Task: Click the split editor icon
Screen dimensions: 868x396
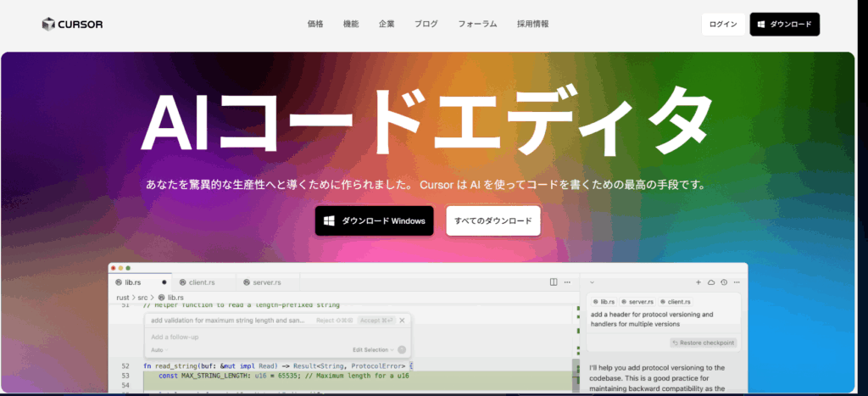Action: (x=554, y=282)
